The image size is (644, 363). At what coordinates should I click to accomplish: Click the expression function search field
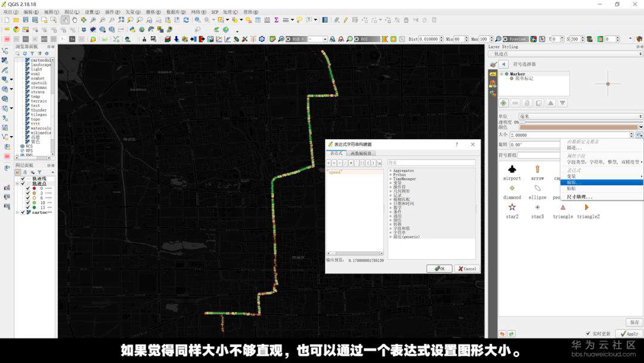coord(431,163)
